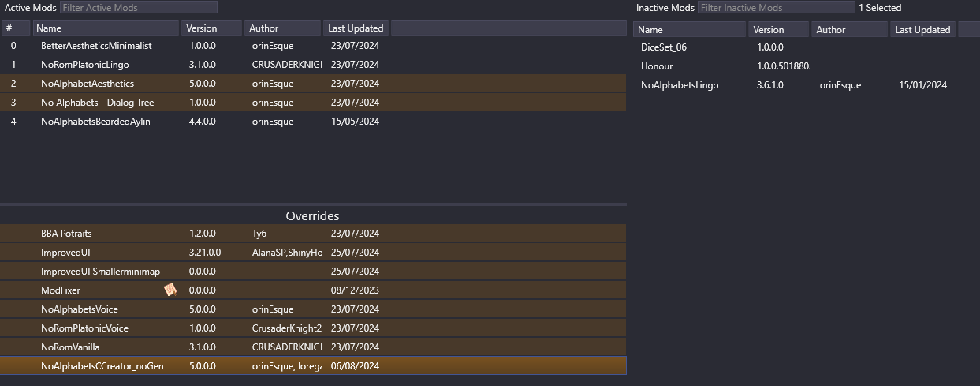This screenshot has width=980, height=386.
Task: Click the Overrides section heading
Action: 312,215
